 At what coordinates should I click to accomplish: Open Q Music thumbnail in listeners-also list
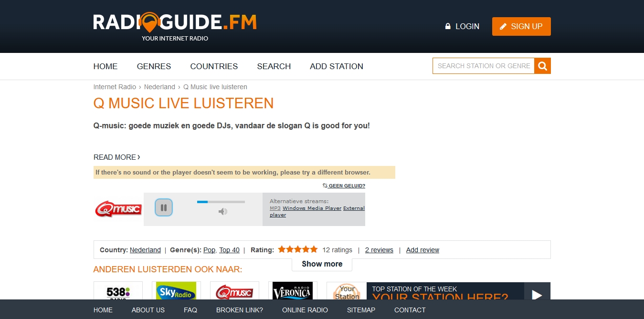[234, 291]
